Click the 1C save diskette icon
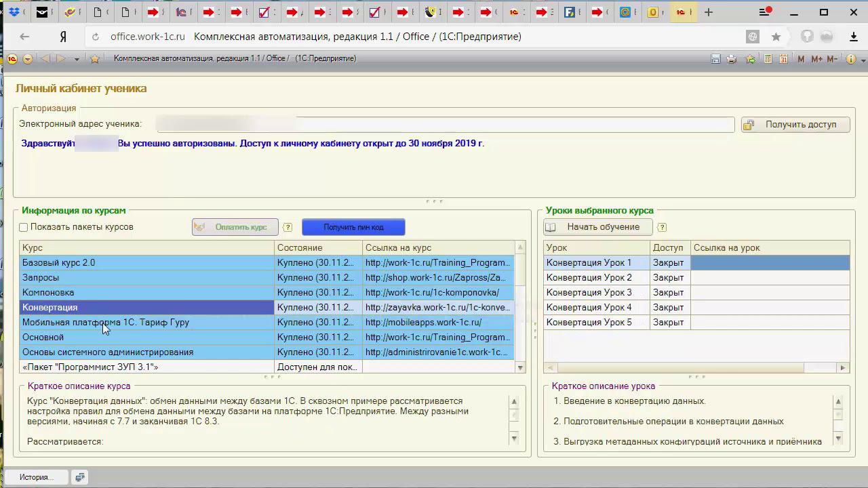 [x=715, y=59]
